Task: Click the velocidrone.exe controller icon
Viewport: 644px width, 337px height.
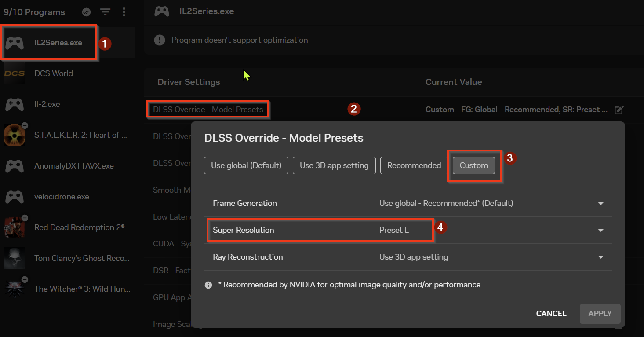Action: coord(15,197)
